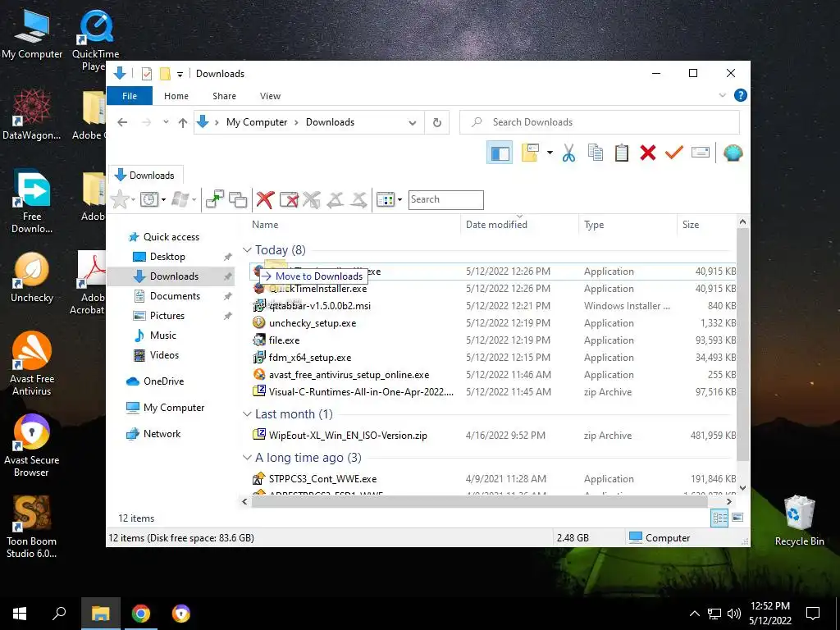Open dropdown arrow beside Misc Tools icon
The width and height of the screenshot is (840, 630).
tap(399, 200)
